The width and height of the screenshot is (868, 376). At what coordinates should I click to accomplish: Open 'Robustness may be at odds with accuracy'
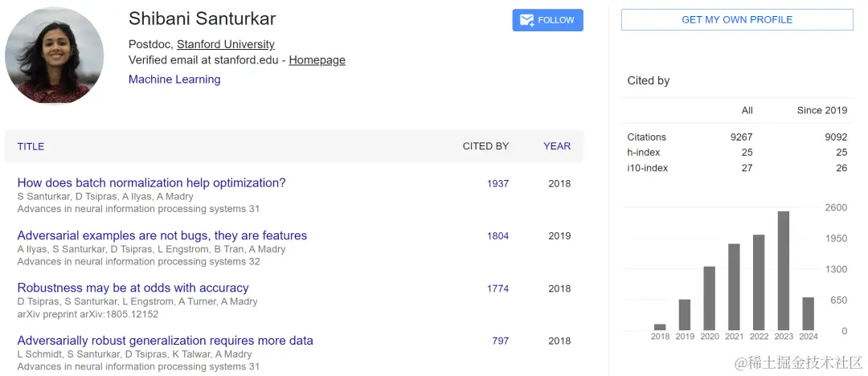pos(133,288)
